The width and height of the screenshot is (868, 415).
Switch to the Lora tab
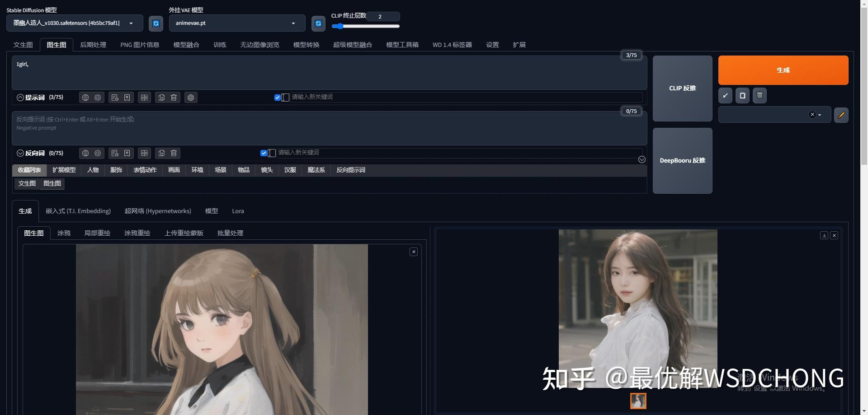(x=238, y=211)
